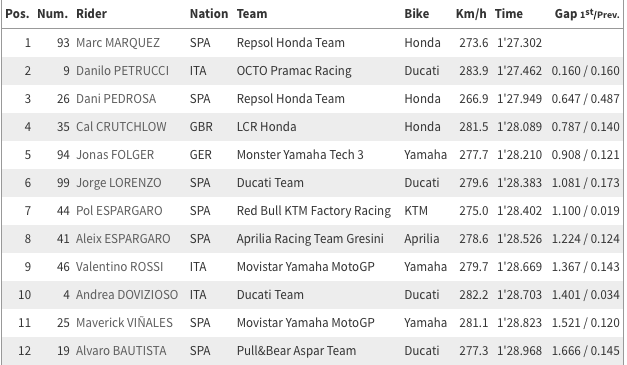Click the Km/h column header
Viewport: 627px width, 365px height.
(x=471, y=14)
